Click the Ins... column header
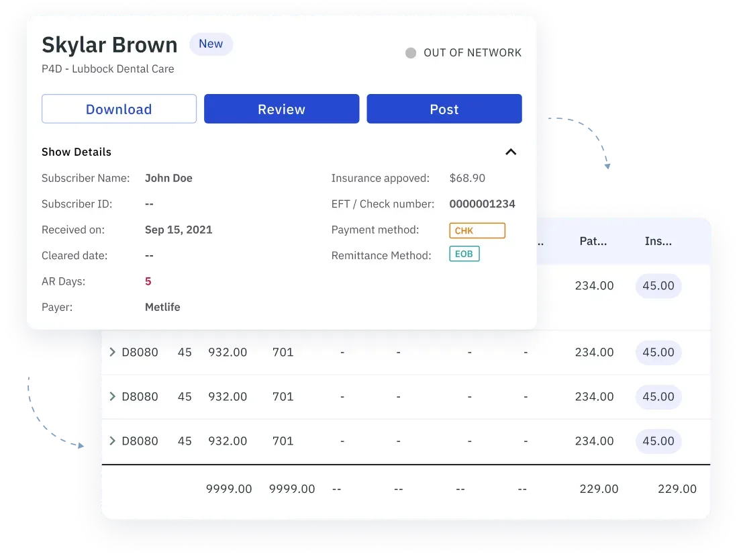Viewport: 741px width, 560px height. [x=658, y=241]
